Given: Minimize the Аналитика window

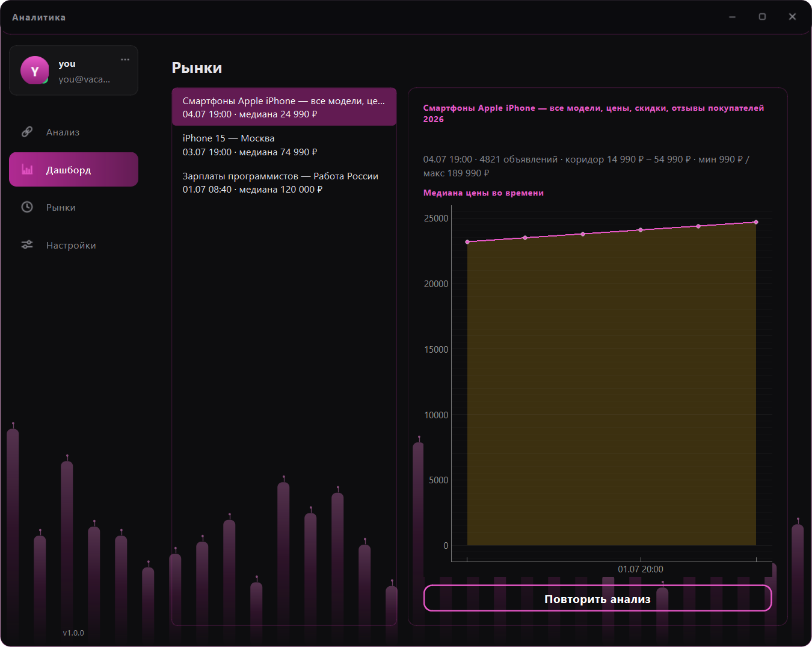Looking at the screenshot, I should 732,17.
